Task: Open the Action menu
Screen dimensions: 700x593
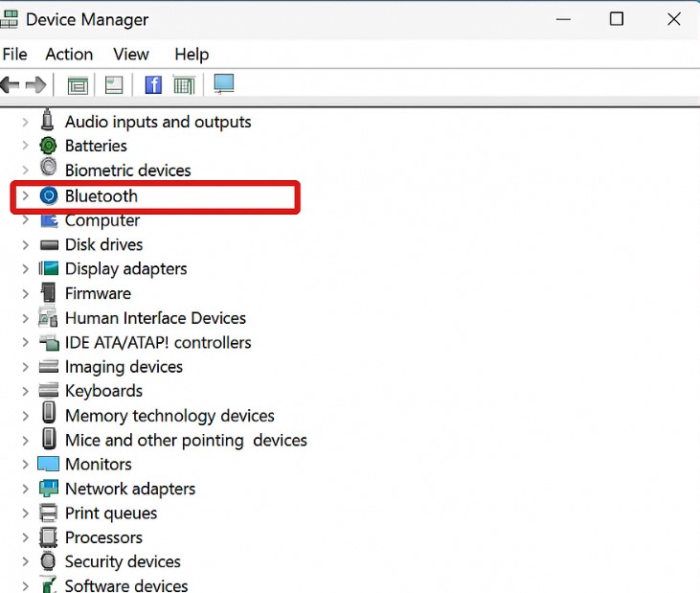Action: coord(69,55)
